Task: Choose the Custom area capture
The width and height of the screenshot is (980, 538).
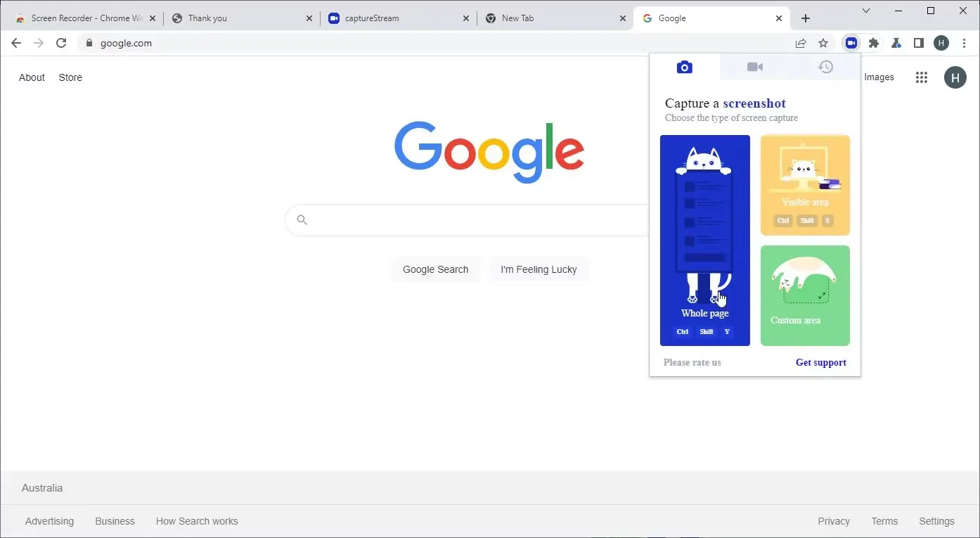Action: (805, 295)
